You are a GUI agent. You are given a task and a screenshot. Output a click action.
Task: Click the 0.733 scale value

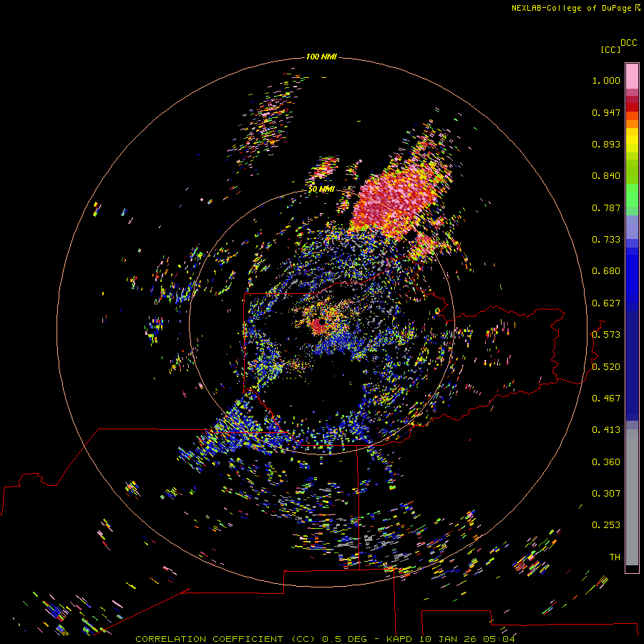[x=606, y=240]
